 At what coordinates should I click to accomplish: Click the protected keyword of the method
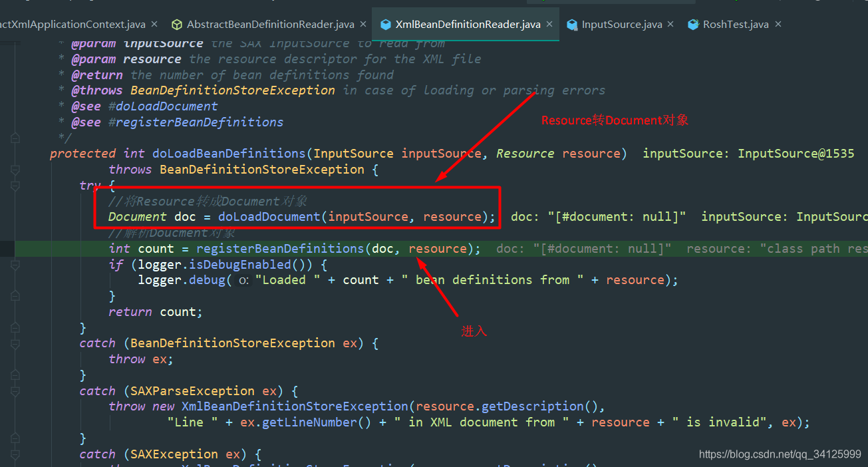click(82, 154)
